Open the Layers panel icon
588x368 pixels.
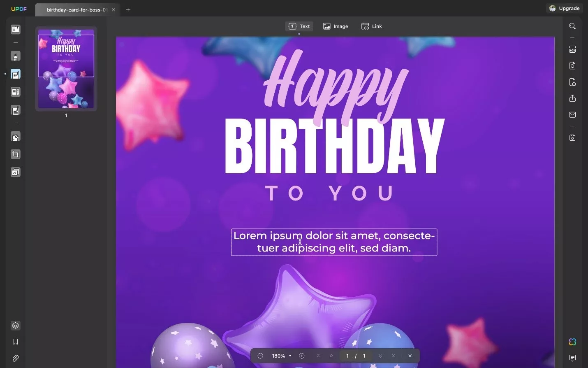click(16, 326)
